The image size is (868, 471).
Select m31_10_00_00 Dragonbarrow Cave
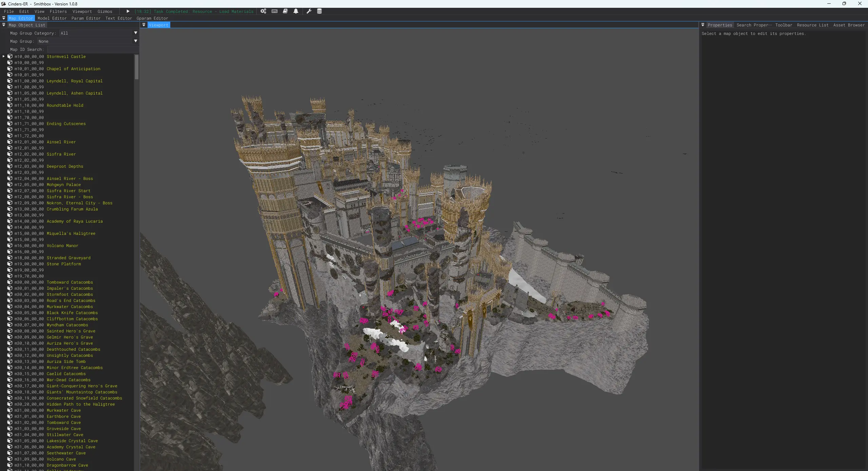coord(51,465)
